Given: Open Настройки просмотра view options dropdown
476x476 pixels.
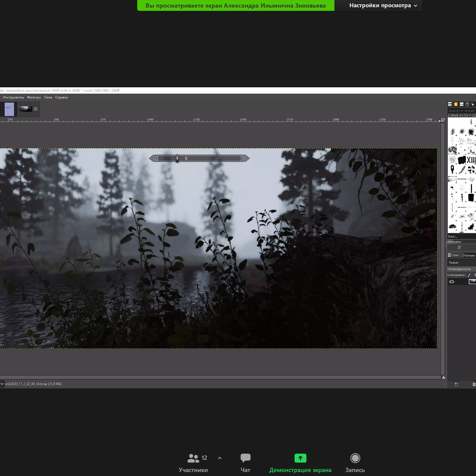Looking at the screenshot, I should (383, 5).
